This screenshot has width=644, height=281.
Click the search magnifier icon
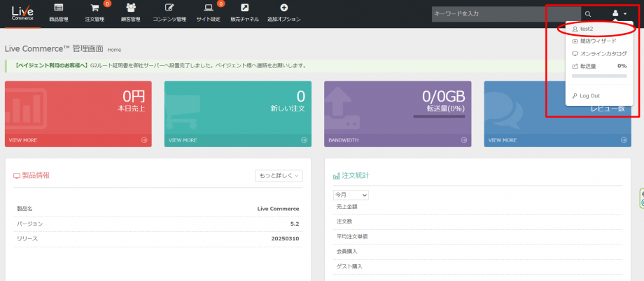tap(588, 14)
